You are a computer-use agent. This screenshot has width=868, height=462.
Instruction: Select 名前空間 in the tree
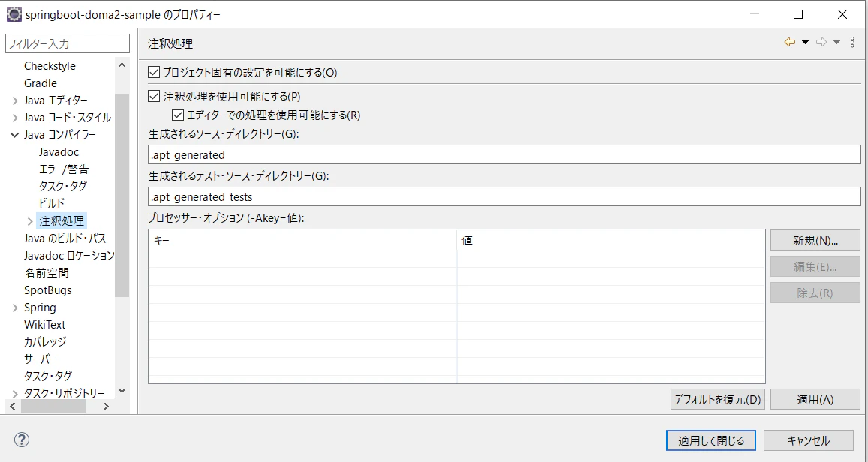(46, 273)
